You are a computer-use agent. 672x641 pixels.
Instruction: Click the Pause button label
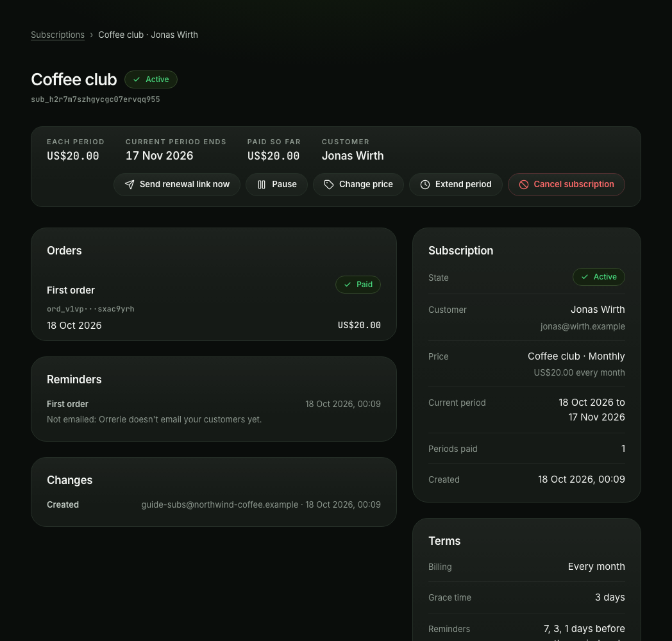coord(284,184)
